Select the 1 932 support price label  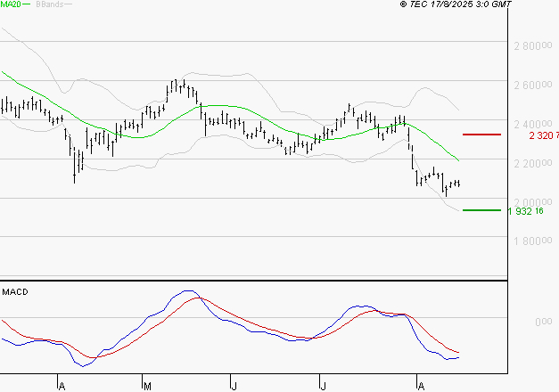pos(531,211)
